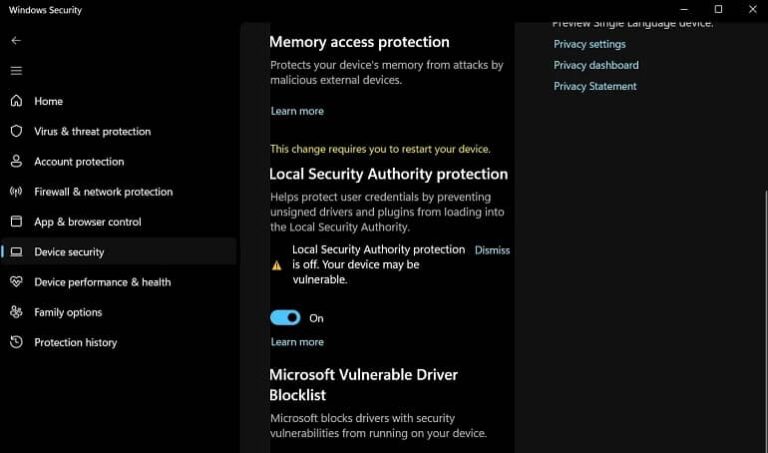Open the Privacy settings link
768x453 pixels.
pos(589,44)
